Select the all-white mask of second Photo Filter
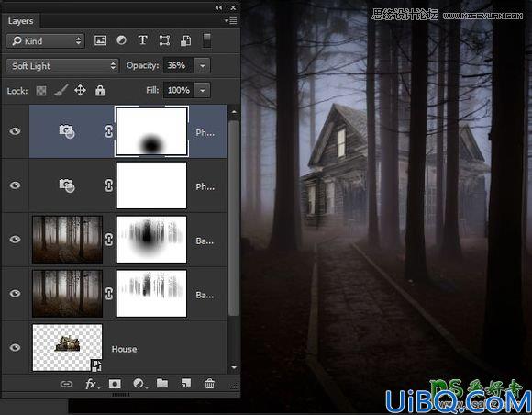 [151, 185]
